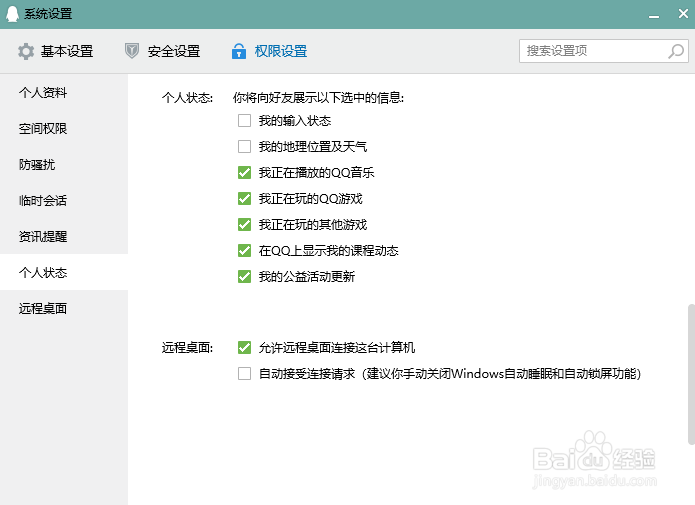
Task: Click the gear icon for 基本设置
Action: [x=26, y=51]
